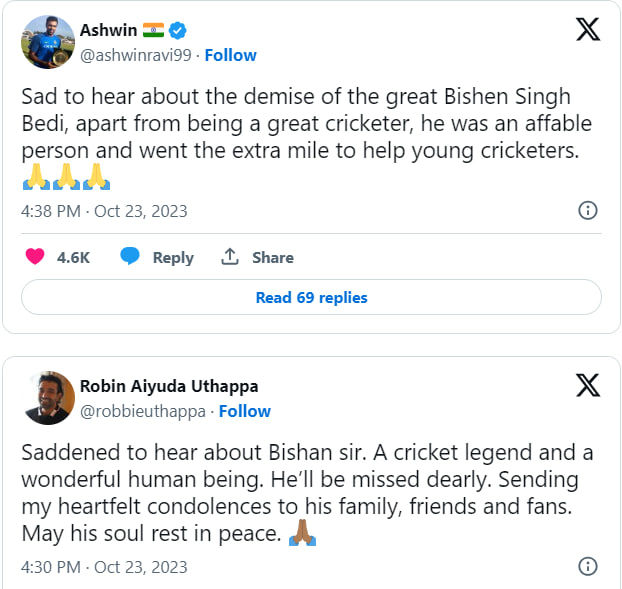Screen dimensions: 622x589
Task: Click the share arrow icon on Ashwin's tweet
Action: coord(230,257)
